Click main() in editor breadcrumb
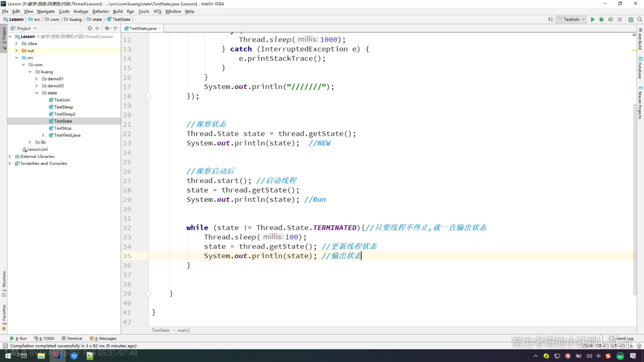 tap(184, 330)
